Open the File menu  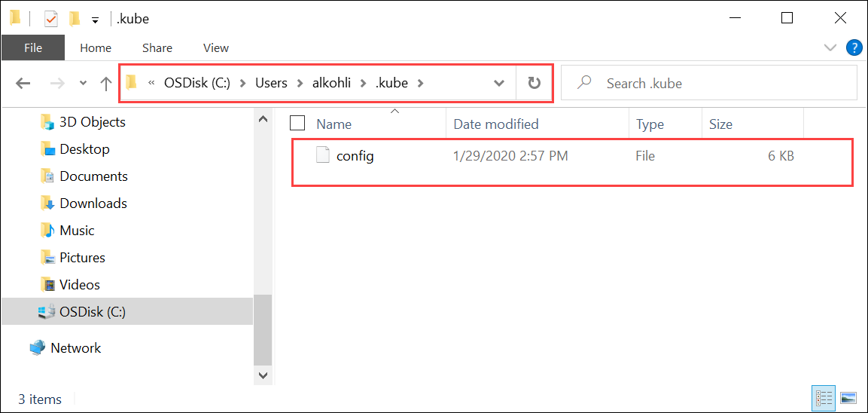(x=33, y=48)
